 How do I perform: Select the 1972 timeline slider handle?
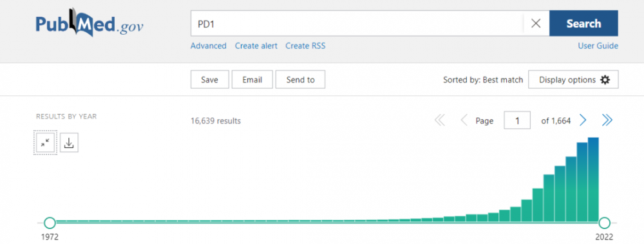click(50, 223)
